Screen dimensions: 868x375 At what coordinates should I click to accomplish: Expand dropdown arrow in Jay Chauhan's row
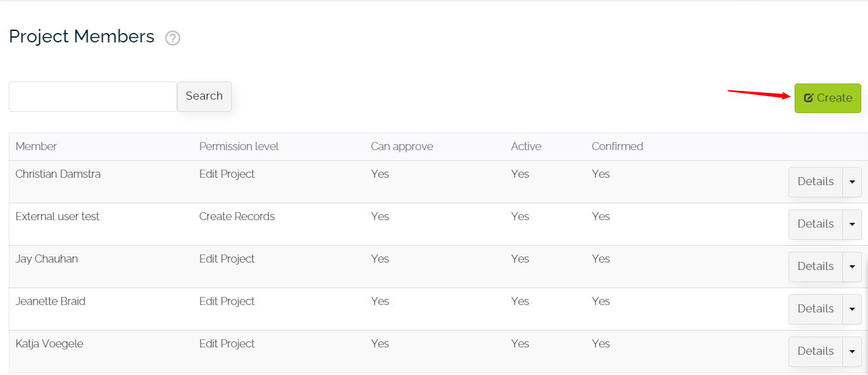pyautogui.click(x=852, y=267)
